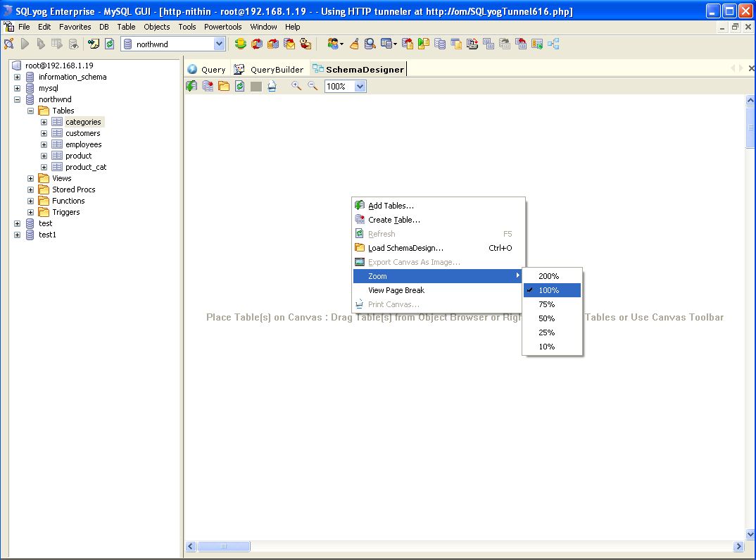Set canvas zoom to 50%
This screenshot has width=756, height=560.
pyautogui.click(x=552, y=318)
